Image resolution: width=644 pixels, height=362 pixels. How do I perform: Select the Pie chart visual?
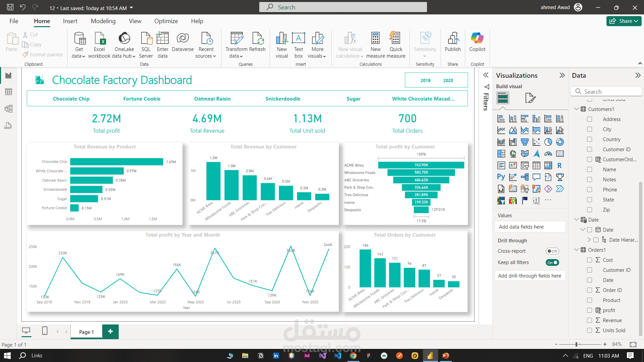(548, 142)
